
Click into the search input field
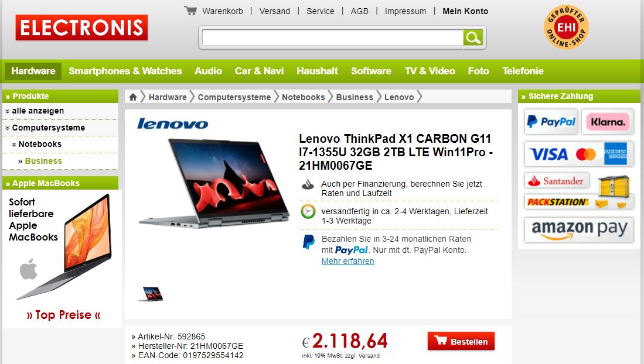point(332,38)
